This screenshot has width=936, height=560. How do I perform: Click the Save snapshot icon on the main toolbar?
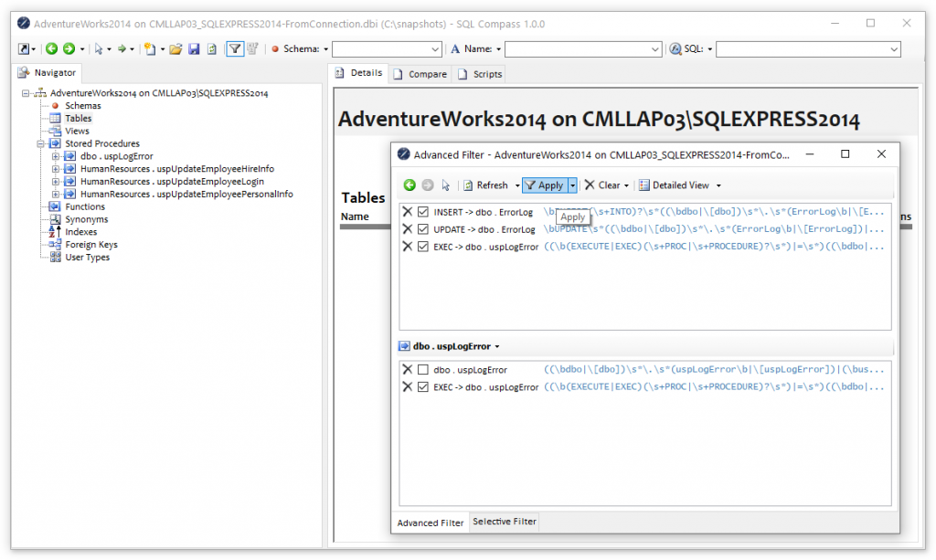click(x=193, y=49)
